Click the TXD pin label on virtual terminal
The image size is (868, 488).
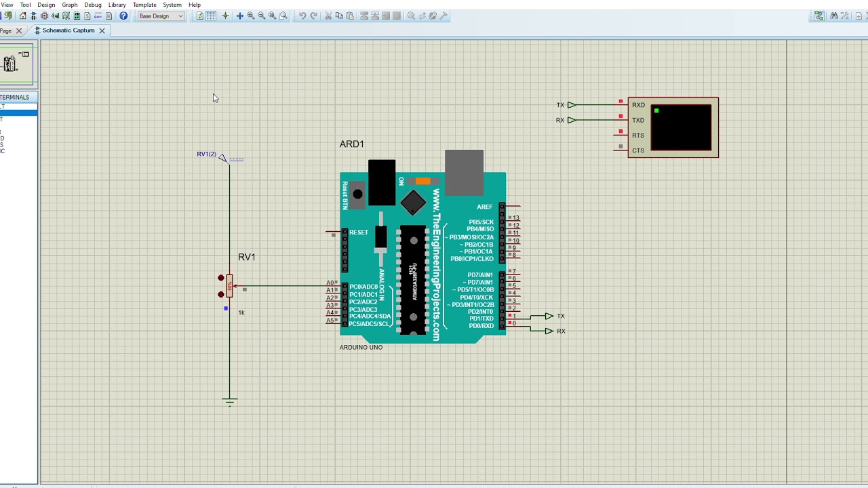[638, 120]
